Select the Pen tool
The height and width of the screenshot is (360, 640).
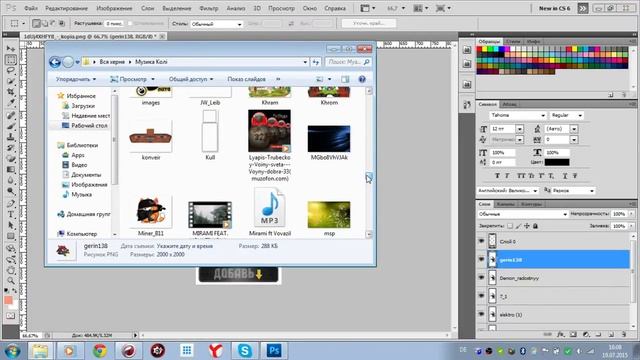(11, 204)
